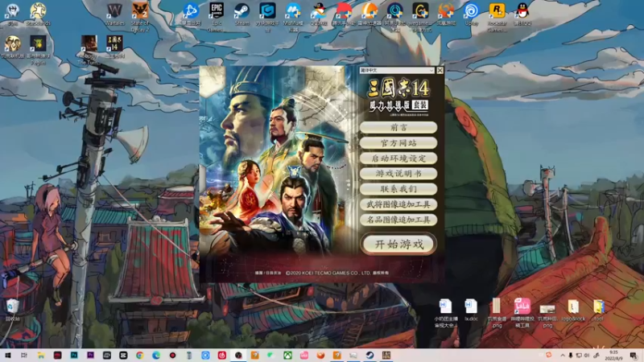This screenshot has height=362, width=644.
Task: Open the 官方网站 official website button
Action: 398,143
